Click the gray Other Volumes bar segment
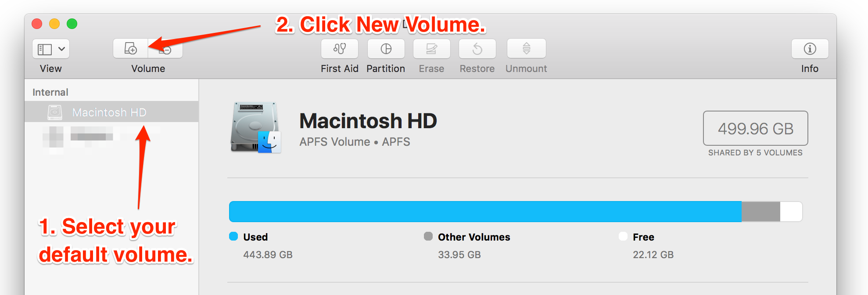 (x=761, y=212)
